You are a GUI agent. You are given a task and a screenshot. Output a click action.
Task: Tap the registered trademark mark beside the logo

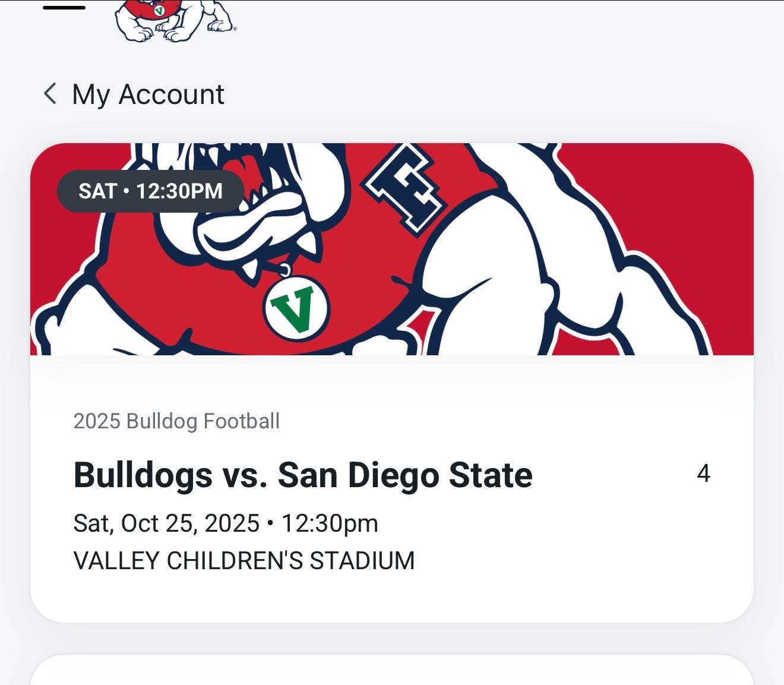235,28
